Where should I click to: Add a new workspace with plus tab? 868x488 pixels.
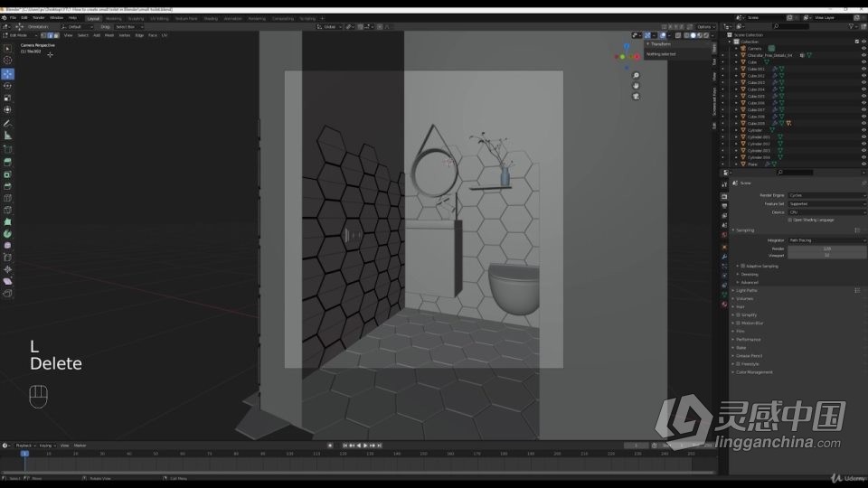point(322,18)
